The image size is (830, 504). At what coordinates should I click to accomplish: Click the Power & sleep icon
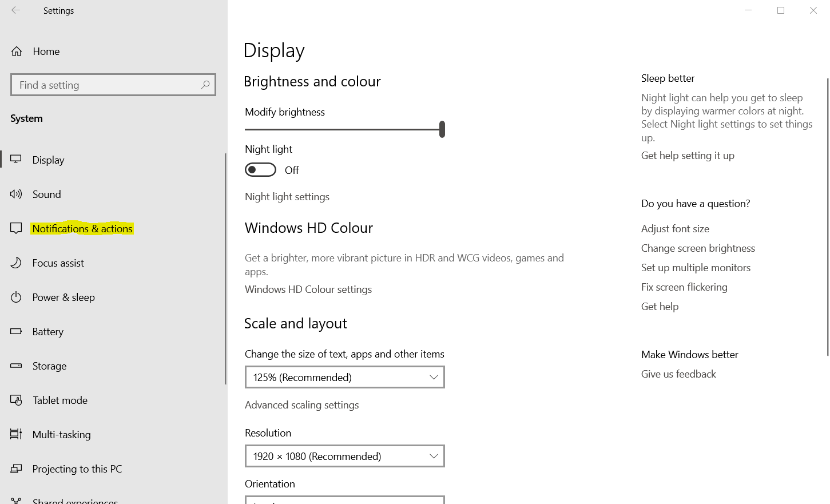(x=16, y=297)
